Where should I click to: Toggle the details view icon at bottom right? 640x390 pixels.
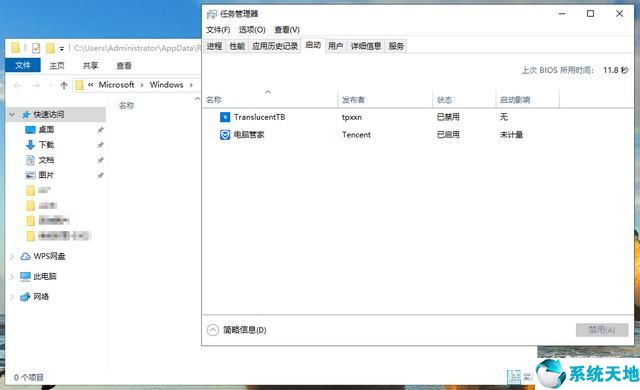click(x=513, y=377)
